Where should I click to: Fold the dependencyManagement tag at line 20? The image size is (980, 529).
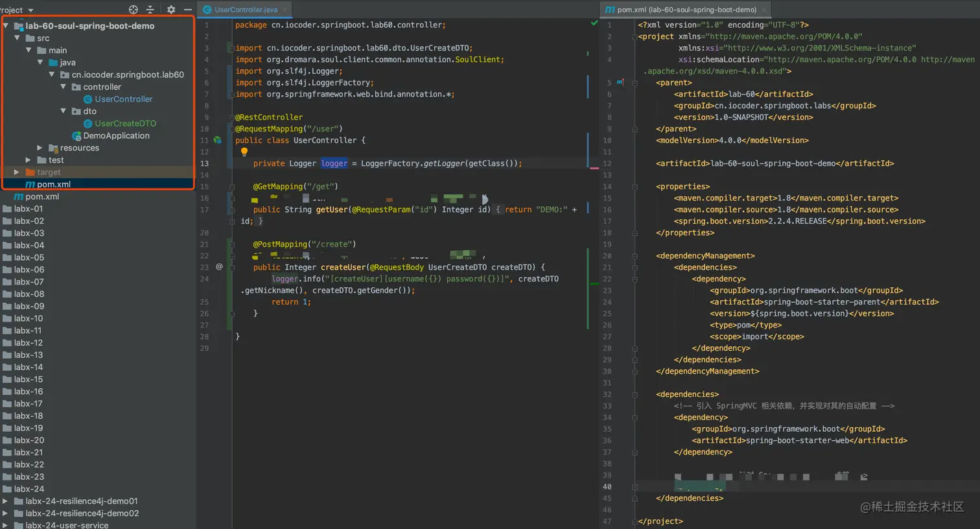635,256
